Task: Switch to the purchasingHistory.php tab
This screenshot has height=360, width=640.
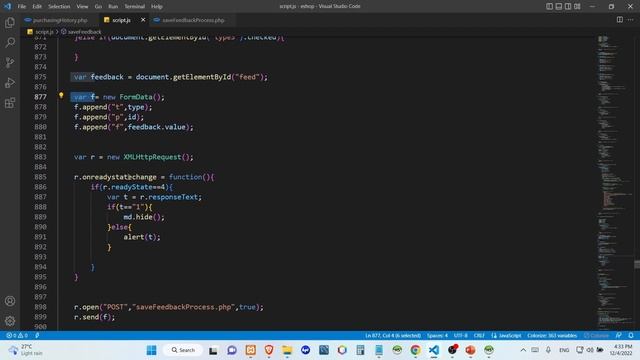Action: [x=59, y=20]
